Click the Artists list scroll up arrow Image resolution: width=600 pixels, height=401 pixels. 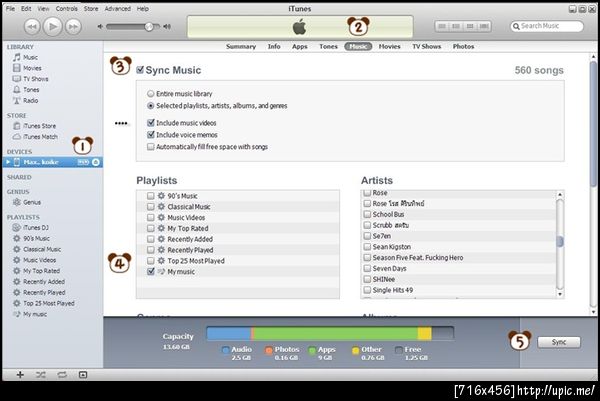click(560, 194)
